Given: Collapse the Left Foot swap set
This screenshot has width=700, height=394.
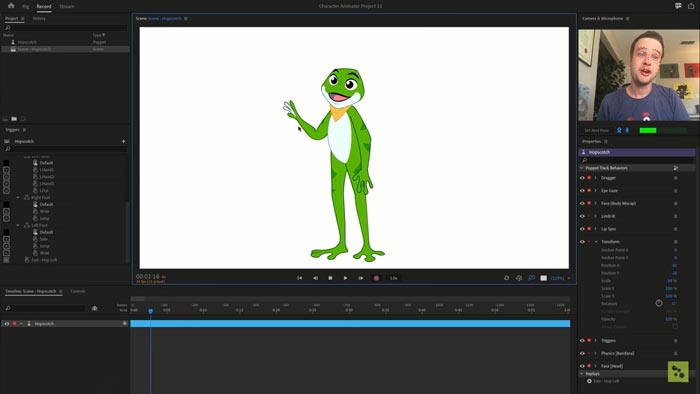Looking at the screenshot, I should [18, 225].
